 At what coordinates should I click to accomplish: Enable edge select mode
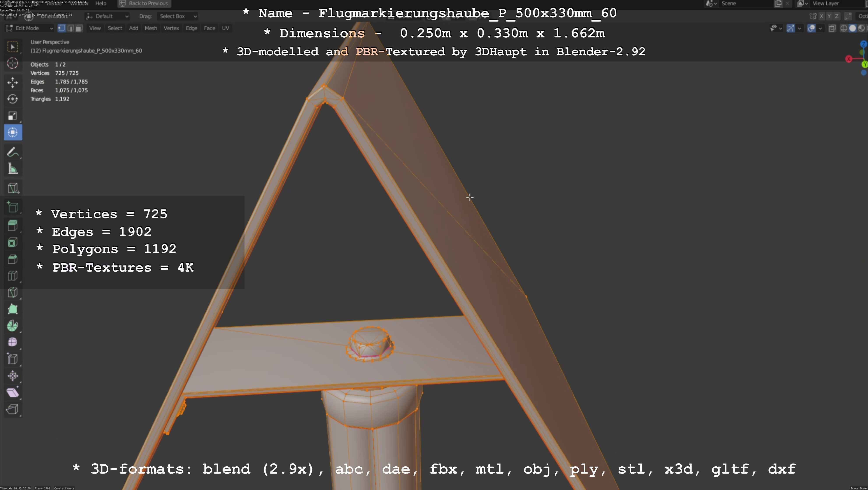[70, 28]
